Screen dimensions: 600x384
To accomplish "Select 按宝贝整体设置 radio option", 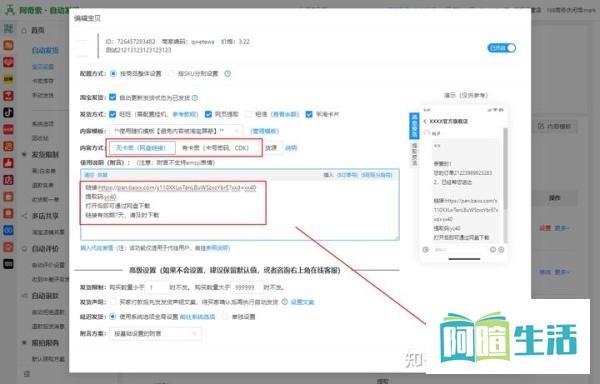I will (113, 73).
